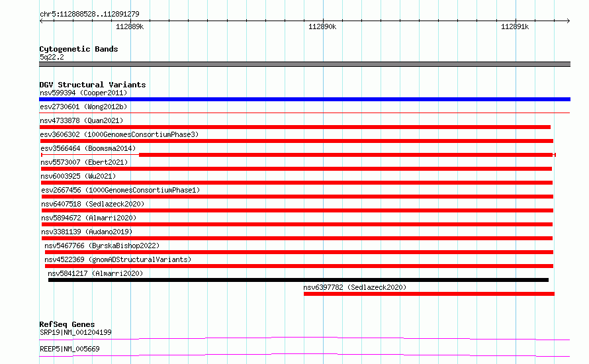Select the red esv2667456 variant bar

298,197
